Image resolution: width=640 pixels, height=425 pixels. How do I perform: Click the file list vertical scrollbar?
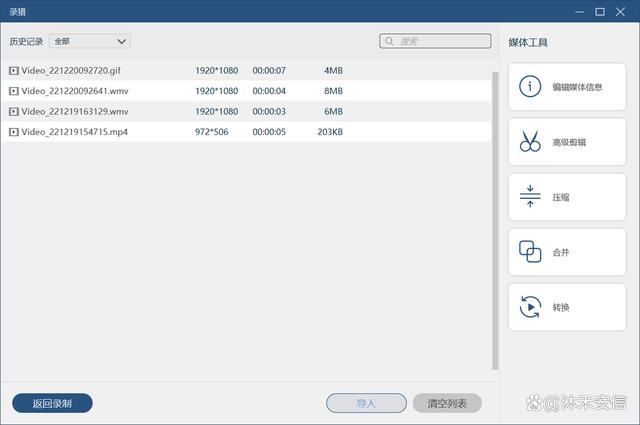tap(495, 220)
